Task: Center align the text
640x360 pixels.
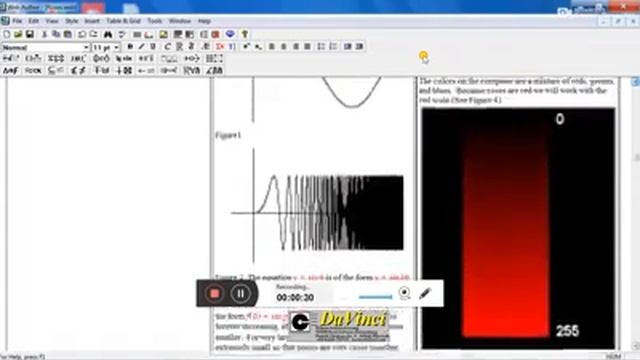Action: click(284, 47)
